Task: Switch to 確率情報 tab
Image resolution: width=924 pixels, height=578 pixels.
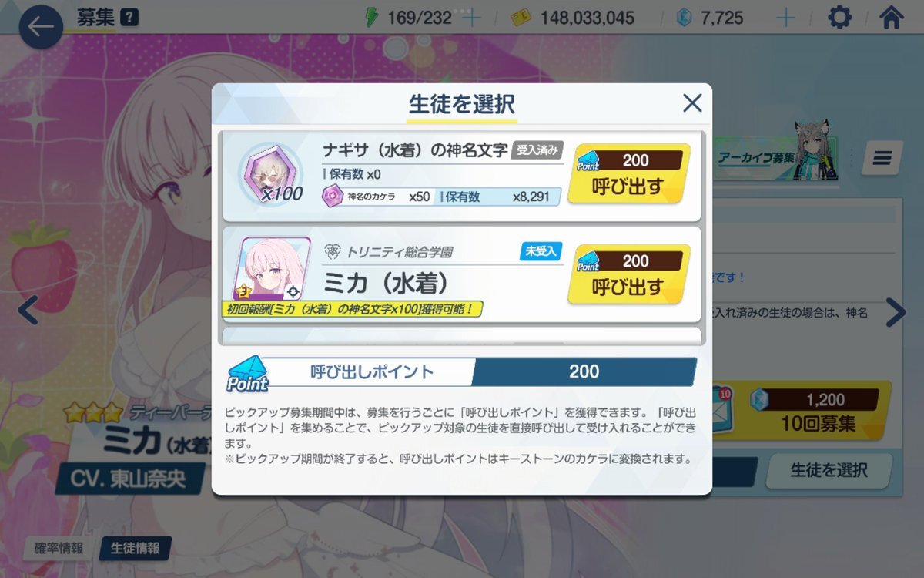Action: coord(59,548)
